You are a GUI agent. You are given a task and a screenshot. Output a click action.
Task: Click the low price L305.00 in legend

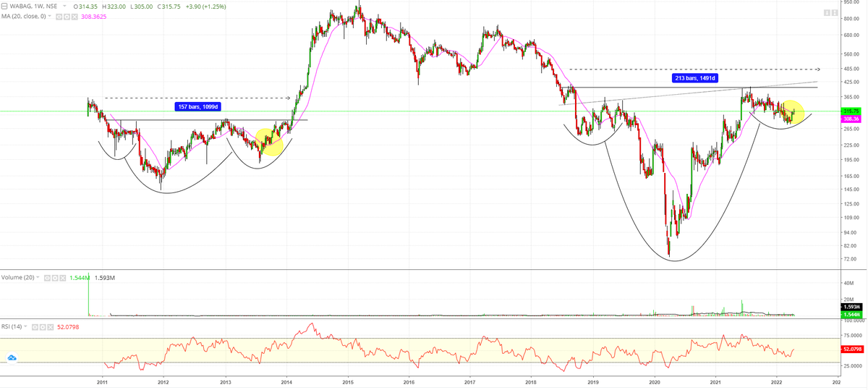pyautogui.click(x=142, y=7)
